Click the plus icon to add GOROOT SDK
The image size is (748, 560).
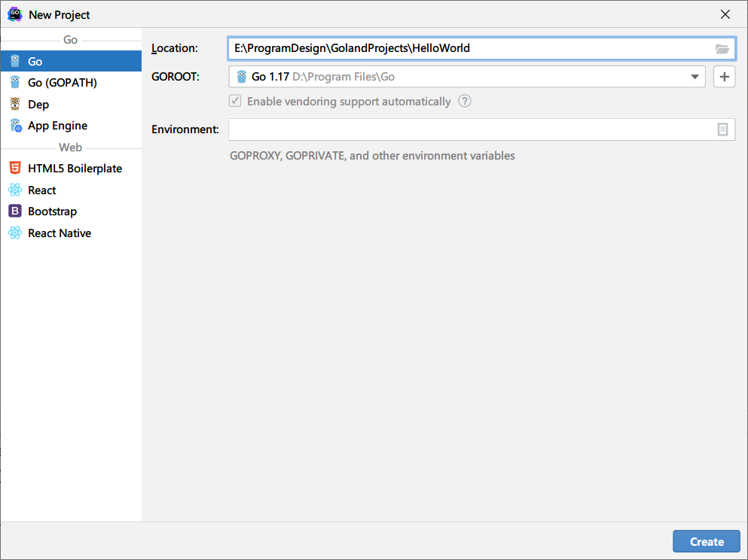tap(724, 77)
